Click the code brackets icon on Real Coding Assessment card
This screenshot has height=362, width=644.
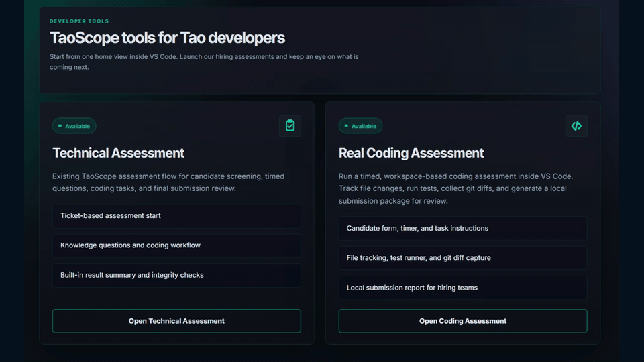point(576,125)
